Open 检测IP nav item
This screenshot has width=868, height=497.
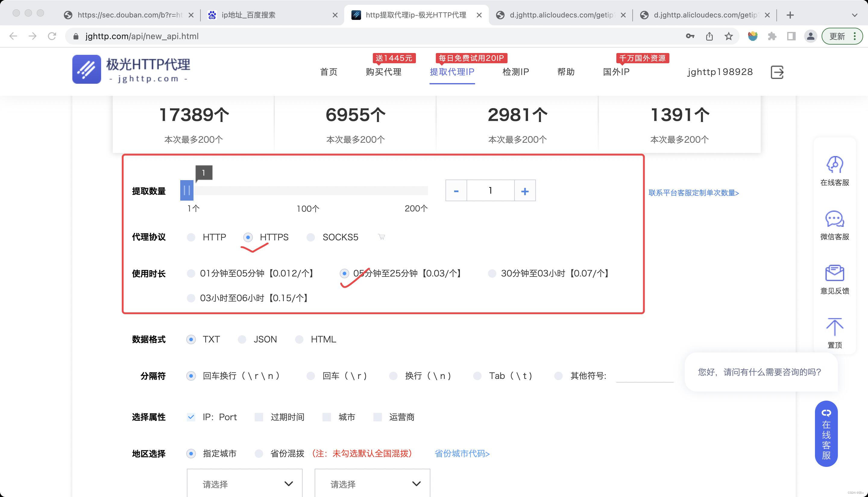(516, 72)
